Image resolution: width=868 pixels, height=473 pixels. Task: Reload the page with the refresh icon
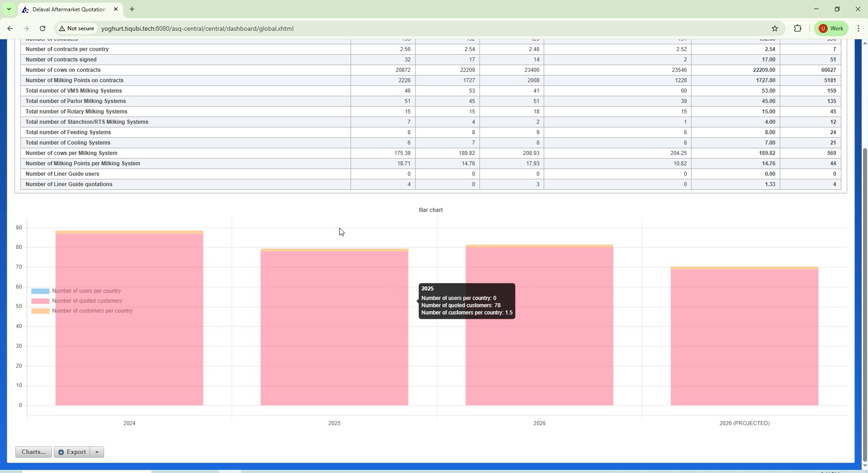43,28
